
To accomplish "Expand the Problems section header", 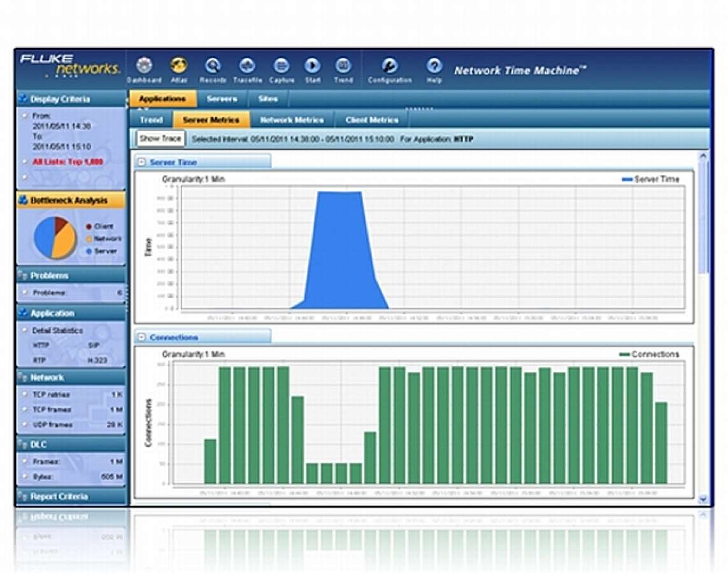I will 71,276.
